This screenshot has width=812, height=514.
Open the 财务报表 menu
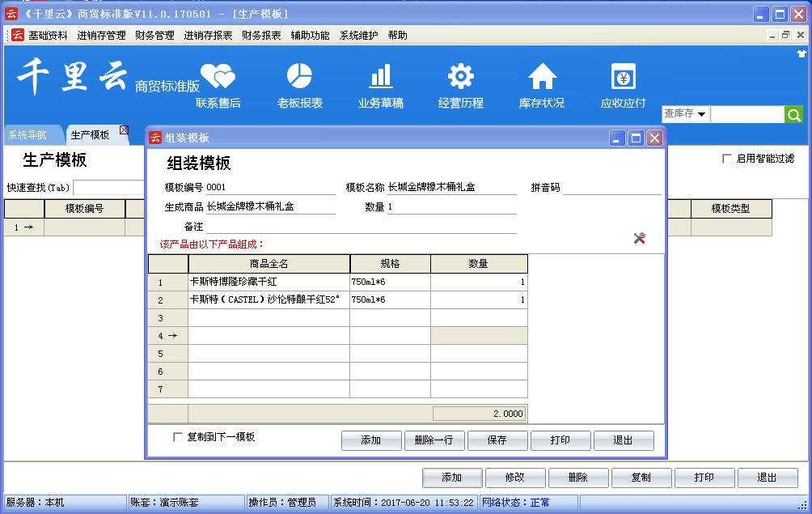pos(261,36)
